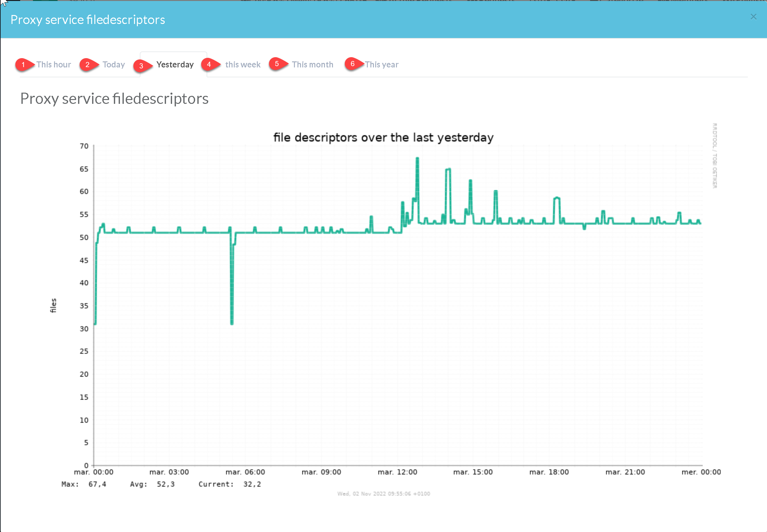Select the Yesterday tab
This screenshot has height=532, width=767.
click(x=175, y=65)
